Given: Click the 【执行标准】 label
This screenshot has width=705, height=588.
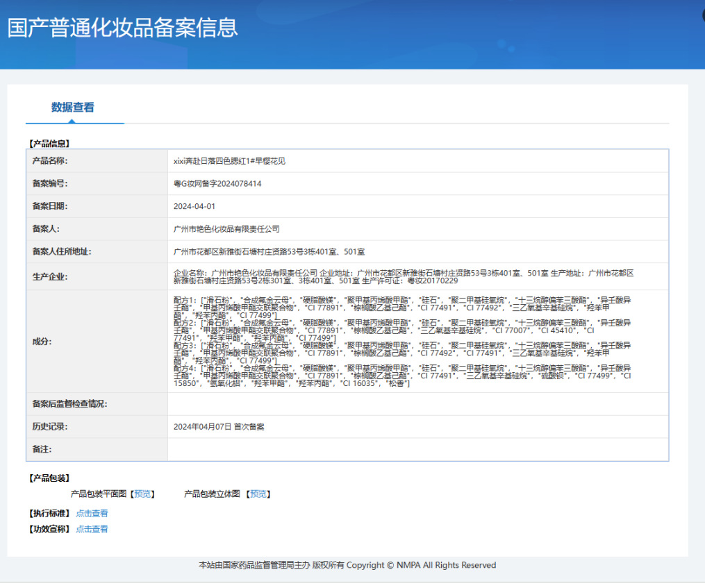Looking at the screenshot, I should (x=49, y=514).
